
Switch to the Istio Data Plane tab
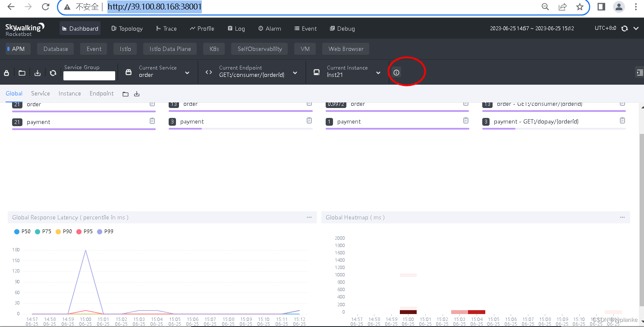click(x=170, y=49)
